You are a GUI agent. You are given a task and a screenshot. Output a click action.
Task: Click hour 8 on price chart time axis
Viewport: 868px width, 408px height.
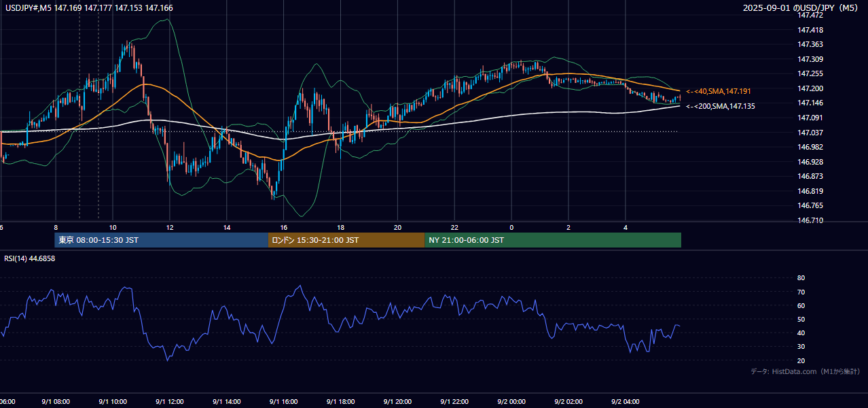click(56, 228)
